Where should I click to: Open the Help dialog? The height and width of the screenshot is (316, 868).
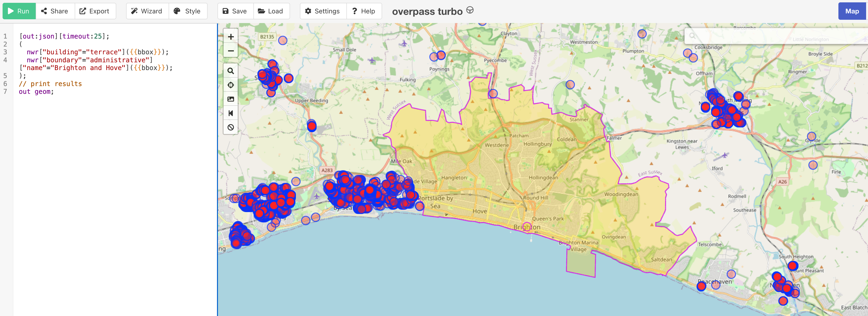364,11
